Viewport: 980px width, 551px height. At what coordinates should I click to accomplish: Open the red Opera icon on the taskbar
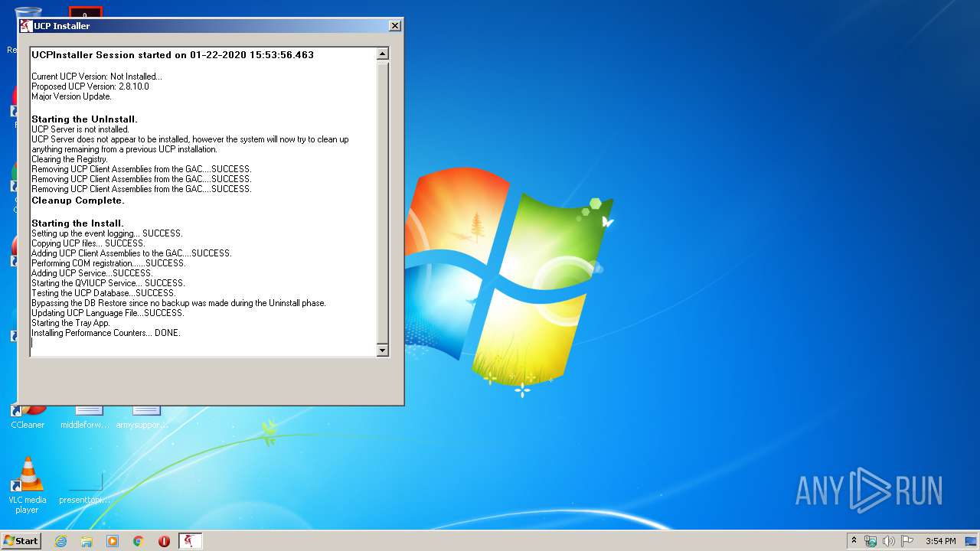[164, 541]
